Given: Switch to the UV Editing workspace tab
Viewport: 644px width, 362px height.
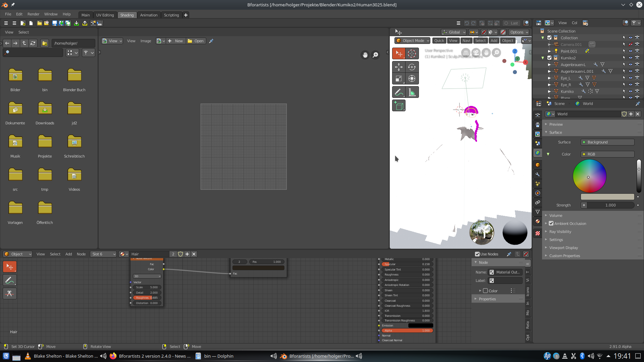Looking at the screenshot, I should [x=105, y=15].
